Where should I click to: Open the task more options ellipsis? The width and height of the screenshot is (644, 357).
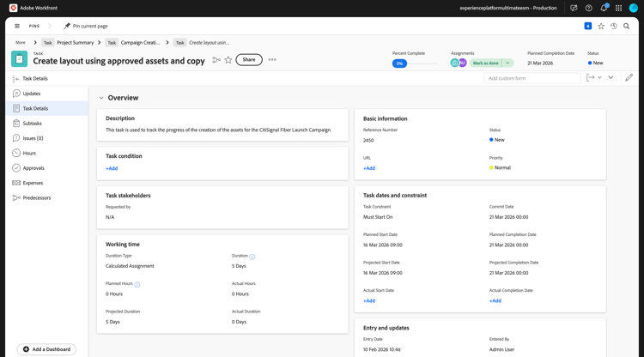tap(272, 60)
